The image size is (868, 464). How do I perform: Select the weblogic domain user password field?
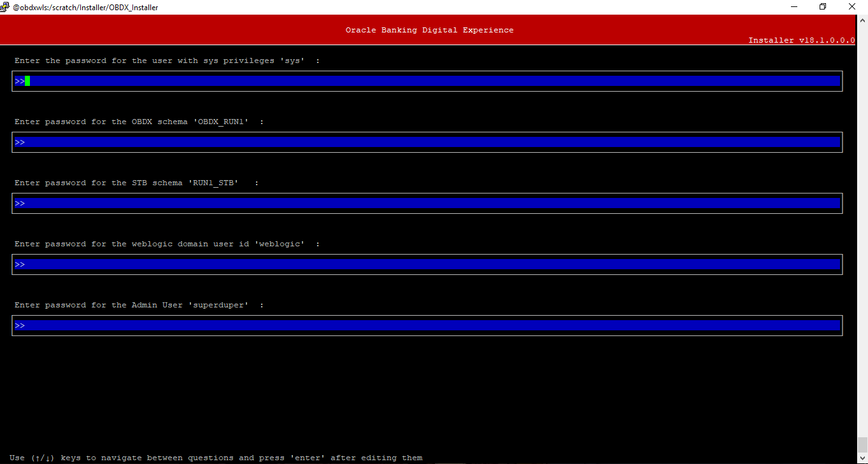(427, 264)
